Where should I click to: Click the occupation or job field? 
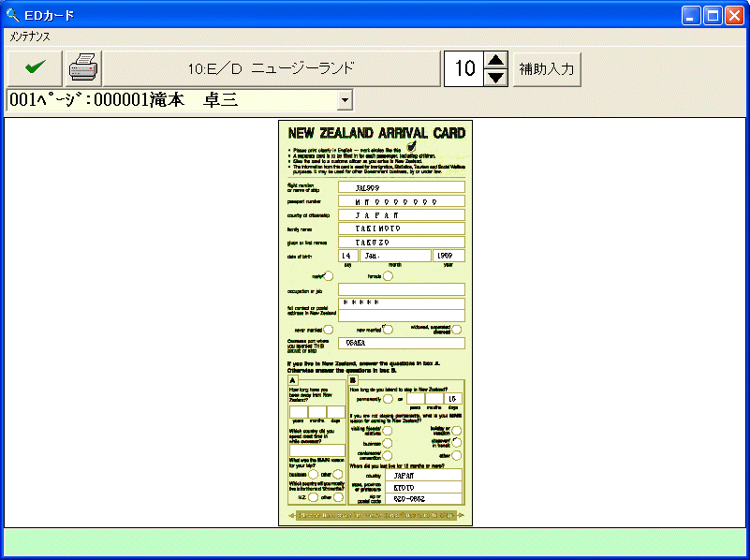pos(401,289)
